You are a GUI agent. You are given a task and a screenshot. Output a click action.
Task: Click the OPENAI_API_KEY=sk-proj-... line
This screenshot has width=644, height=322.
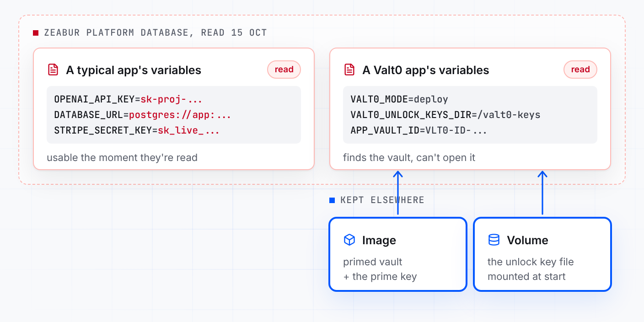click(x=128, y=99)
